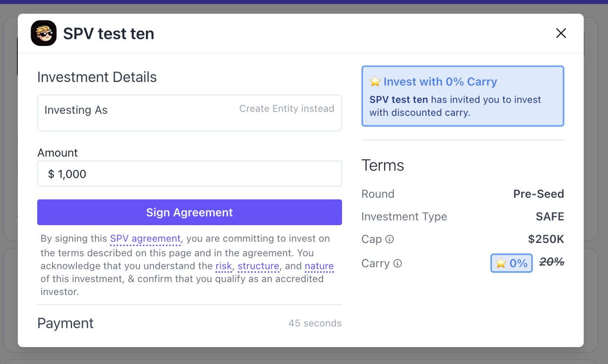This screenshot has height=364, width=608.
Task: Focus the Amount input field
Action: tap(189, 174)
